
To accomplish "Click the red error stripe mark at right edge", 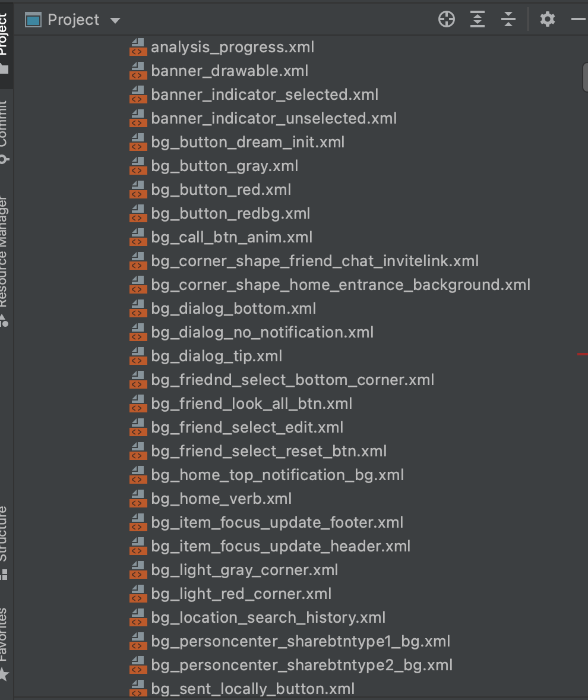I will [582, 354].
